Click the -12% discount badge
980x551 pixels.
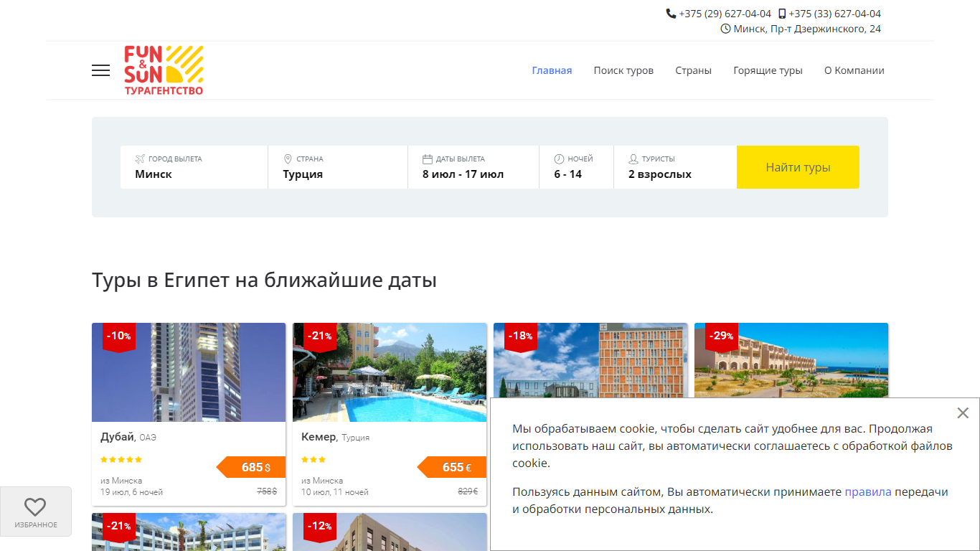point(320,527)
